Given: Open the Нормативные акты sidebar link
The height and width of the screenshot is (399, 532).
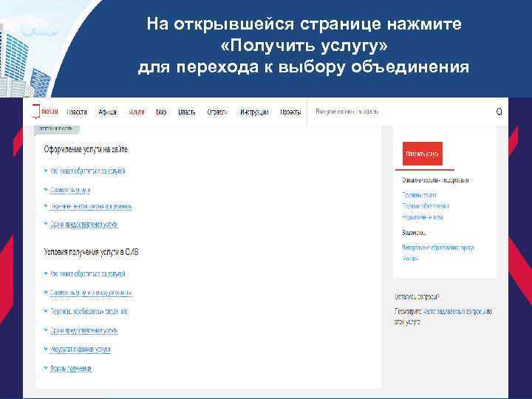Looking at the screenshot, I should pos(423,216).
